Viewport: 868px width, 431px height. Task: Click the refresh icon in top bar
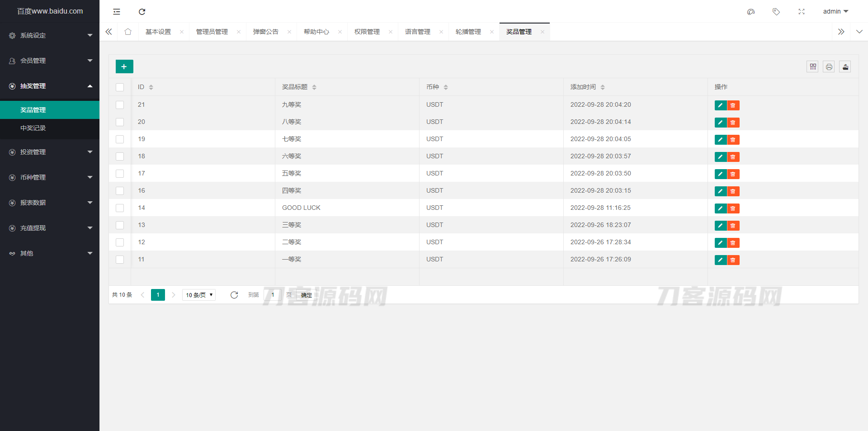point(142,12)
